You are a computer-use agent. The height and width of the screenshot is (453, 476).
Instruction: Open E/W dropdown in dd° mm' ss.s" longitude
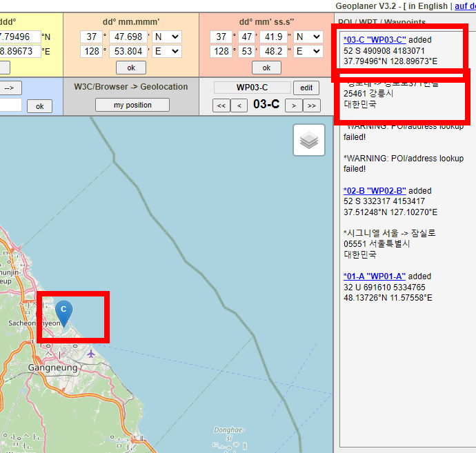[308, 51]
